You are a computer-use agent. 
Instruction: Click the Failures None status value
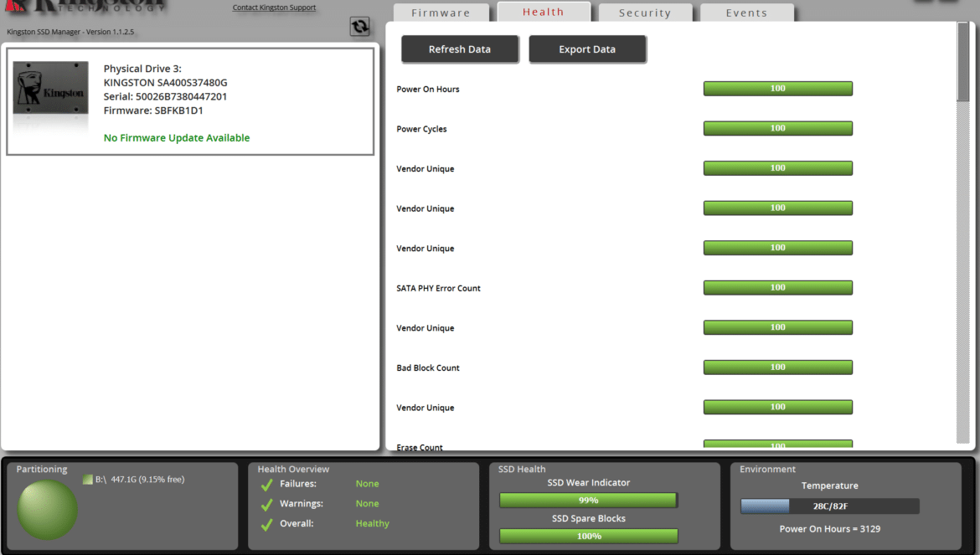point(368,484)
